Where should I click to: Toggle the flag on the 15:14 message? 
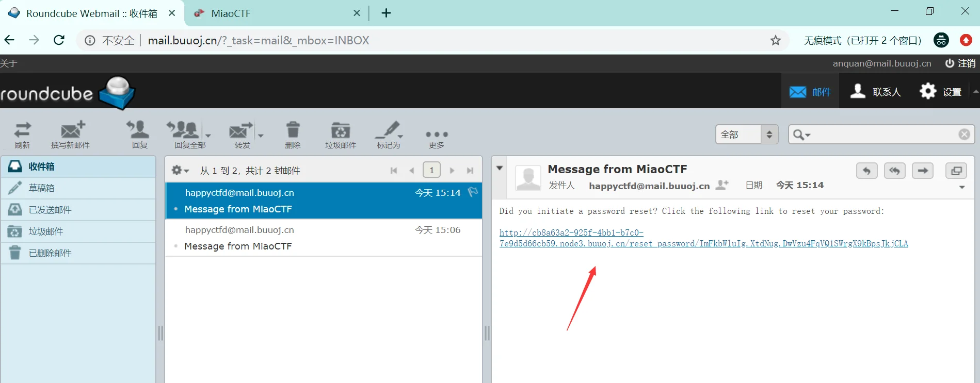tap(472, 192)
